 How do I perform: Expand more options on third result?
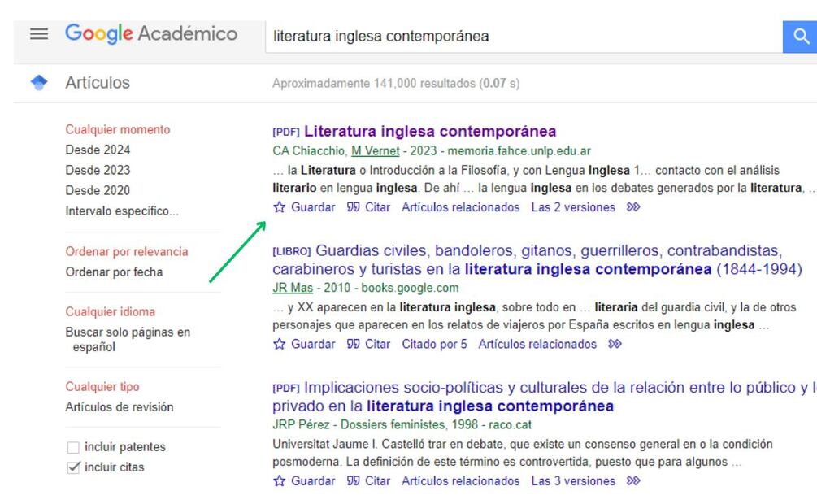[634, 481]
